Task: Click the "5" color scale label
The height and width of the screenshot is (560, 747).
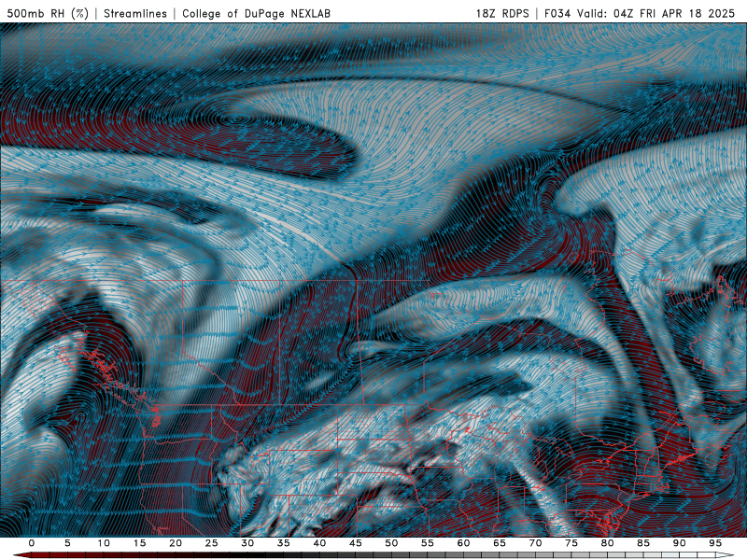Action: pyautogui.click(x=67, y=543)
